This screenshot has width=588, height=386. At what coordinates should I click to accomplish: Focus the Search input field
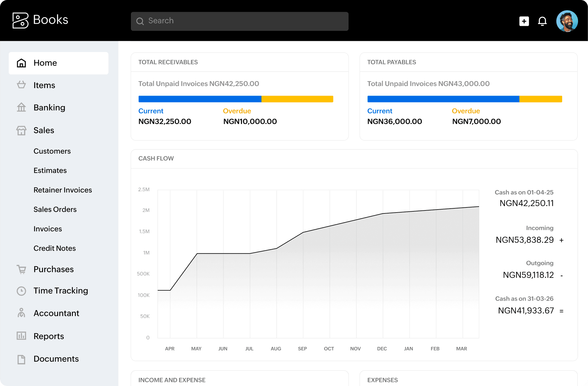pos(240,21)
